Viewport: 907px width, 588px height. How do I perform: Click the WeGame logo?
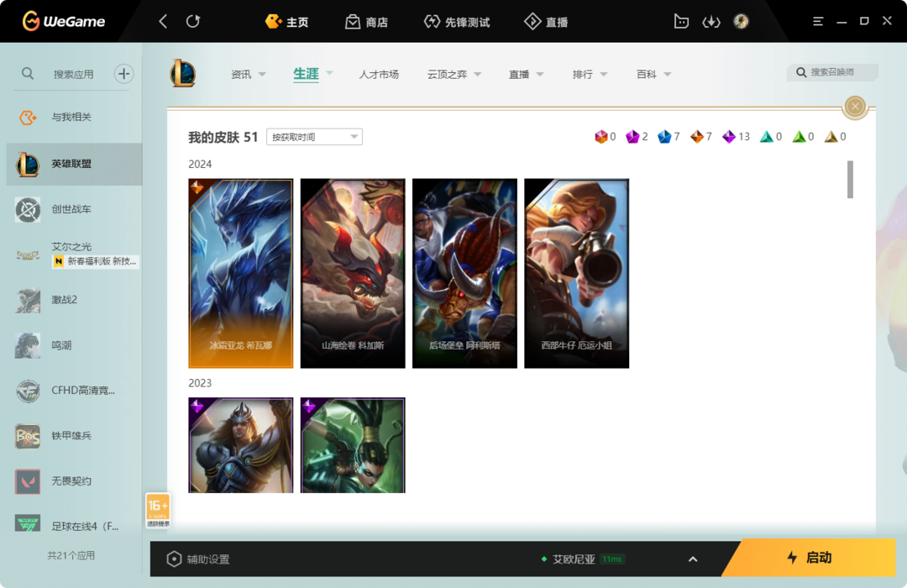pyautogui.click(x=64, y=21)
